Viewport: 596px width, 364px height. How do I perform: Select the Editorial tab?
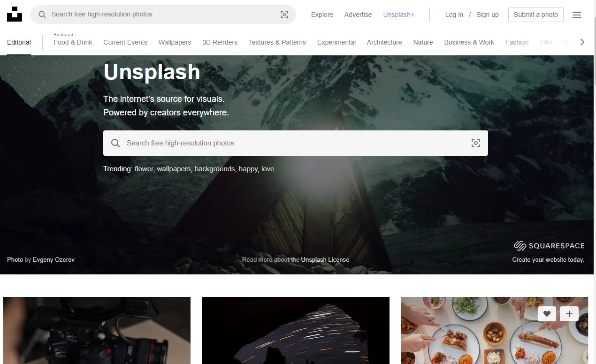pos(19,42)
